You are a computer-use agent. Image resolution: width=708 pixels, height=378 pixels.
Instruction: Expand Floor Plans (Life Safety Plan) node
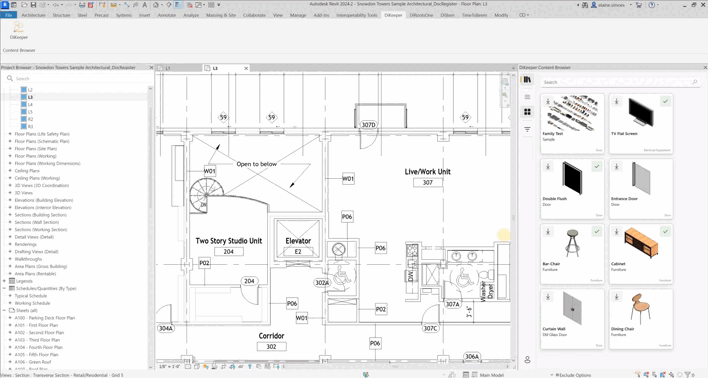pos(10,134)
